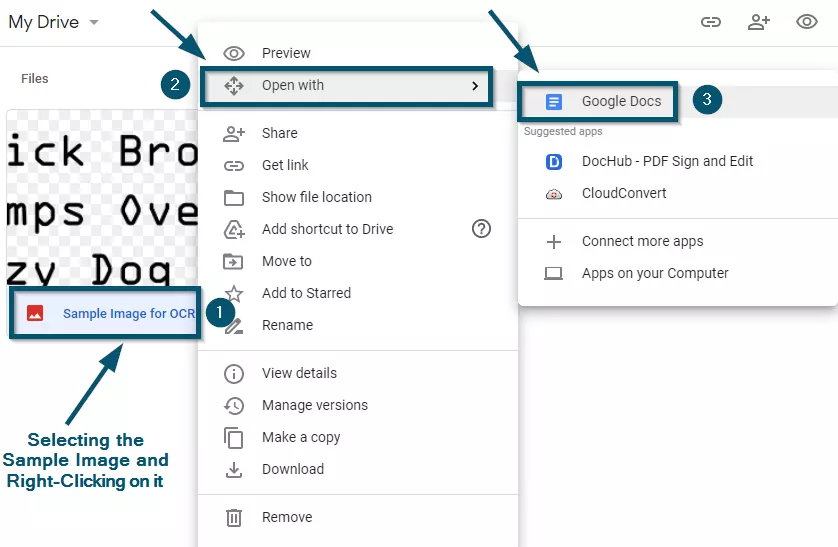Image resolution: width=838 pixels, height=547 pixels.
Task: Select DocHub - PDF Sign and Edit
Action: (678, 161)
